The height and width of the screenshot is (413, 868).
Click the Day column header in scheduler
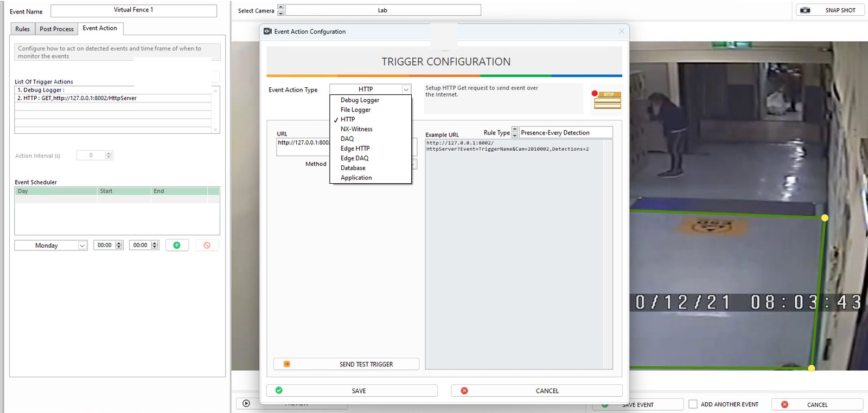pos(56,191)
